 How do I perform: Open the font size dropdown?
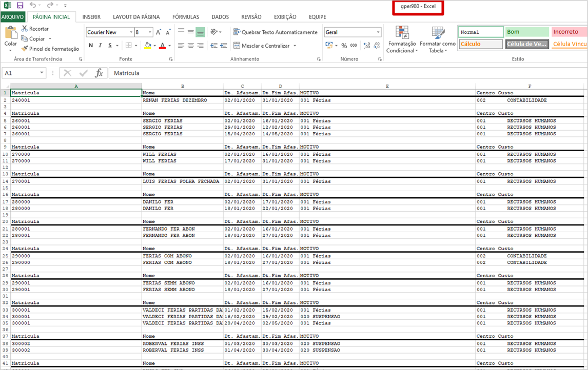pyautogui.click(x=150, y=32)
